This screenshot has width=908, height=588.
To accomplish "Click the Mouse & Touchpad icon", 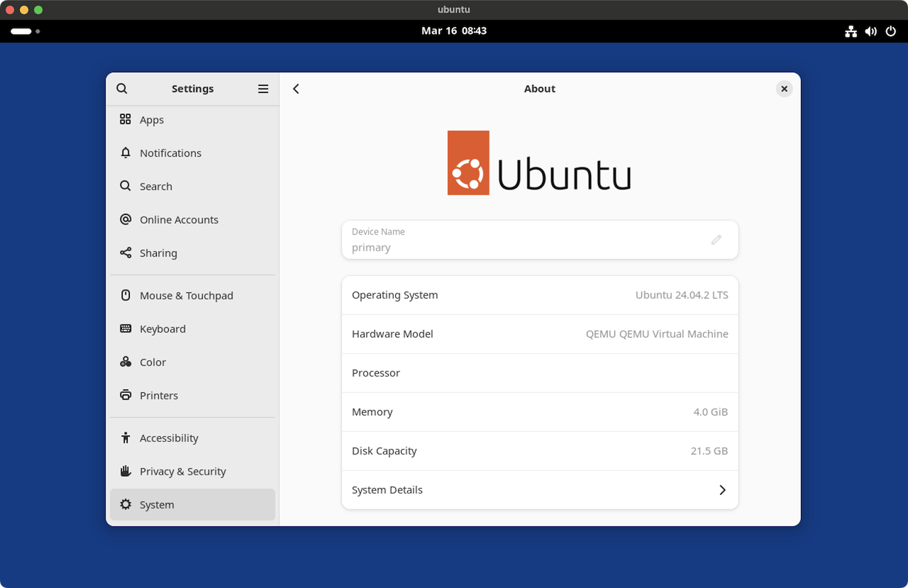I will coord(126,295).
